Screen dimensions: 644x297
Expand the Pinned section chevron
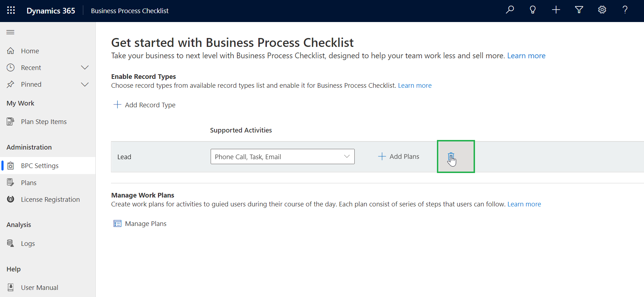click(x=85, y=85)
